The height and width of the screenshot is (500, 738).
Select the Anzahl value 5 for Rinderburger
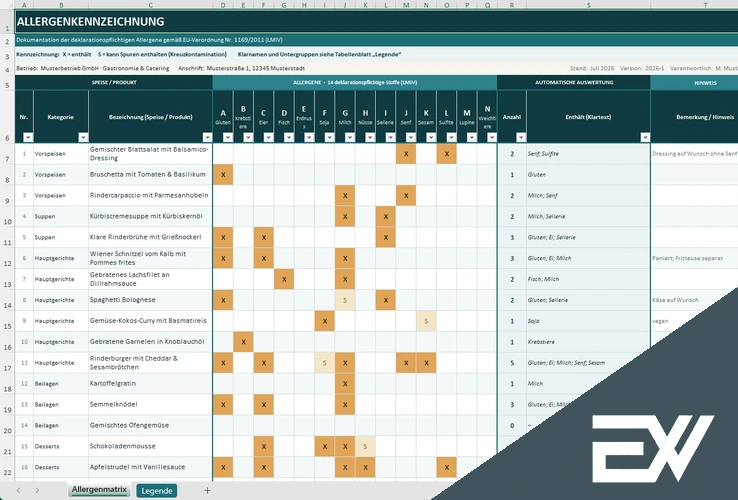tap(512, 363)
